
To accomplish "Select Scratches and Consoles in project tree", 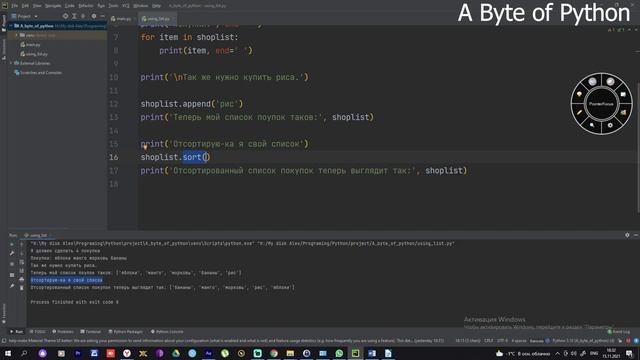I will [38, 73].
